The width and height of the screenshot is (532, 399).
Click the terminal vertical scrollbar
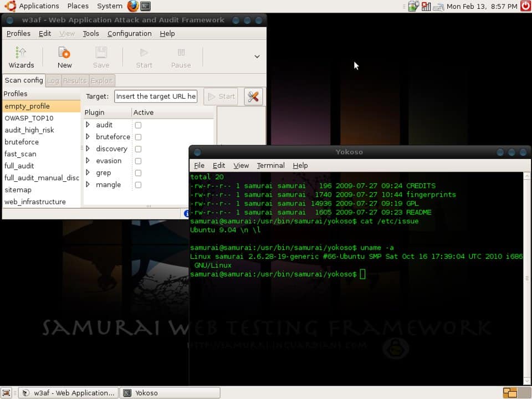click(527, 277)
